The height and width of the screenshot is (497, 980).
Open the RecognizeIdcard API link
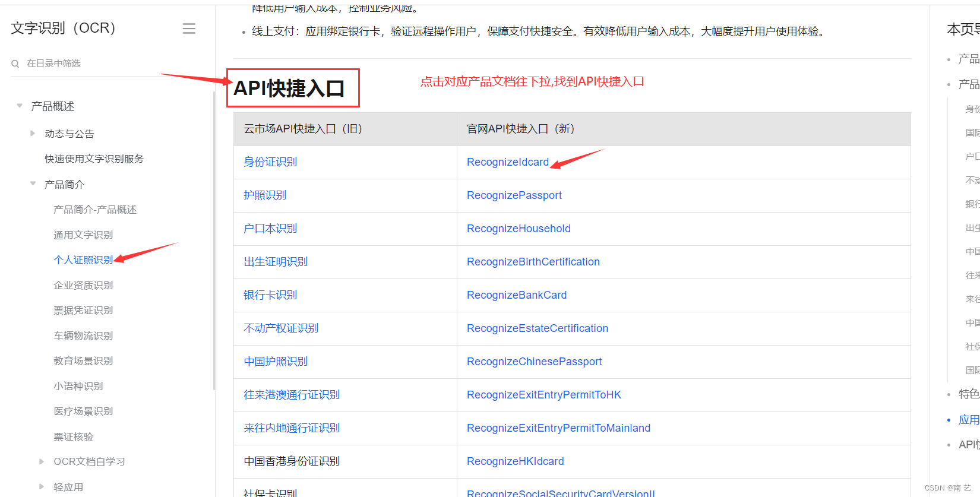point(508,162)
